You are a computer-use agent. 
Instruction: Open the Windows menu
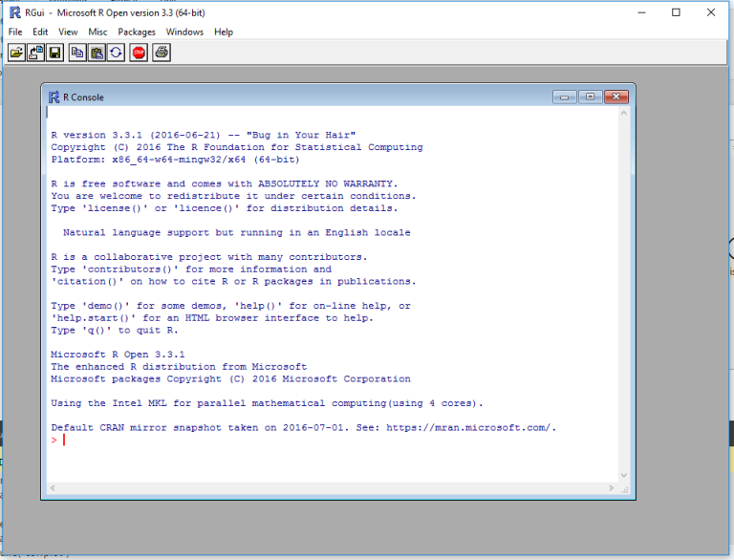point(184,32)
